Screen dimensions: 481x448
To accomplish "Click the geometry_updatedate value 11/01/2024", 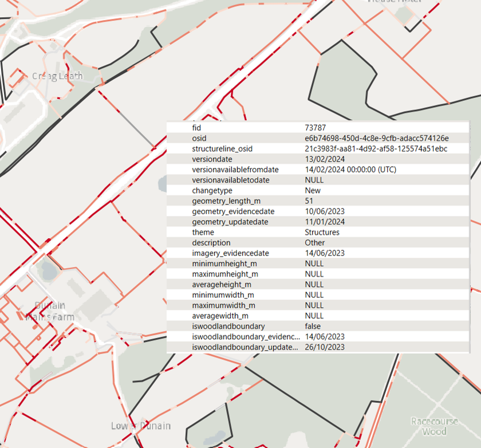I will (x=324, y=222).
